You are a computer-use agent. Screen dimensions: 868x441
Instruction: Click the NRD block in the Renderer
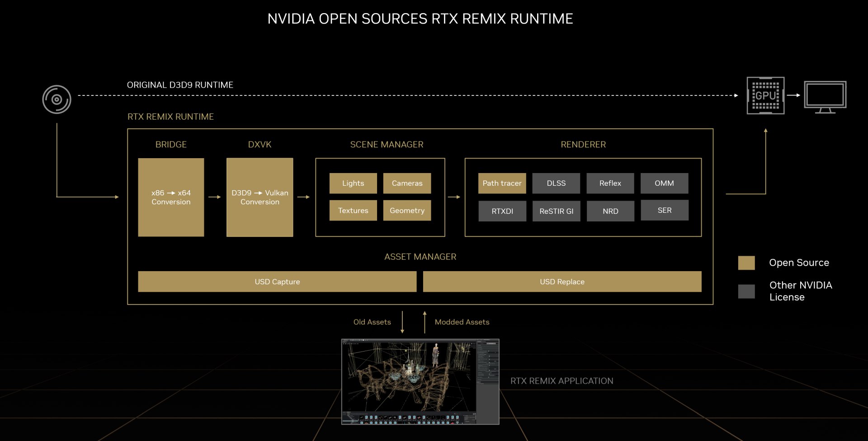click(x=610, y=211)
